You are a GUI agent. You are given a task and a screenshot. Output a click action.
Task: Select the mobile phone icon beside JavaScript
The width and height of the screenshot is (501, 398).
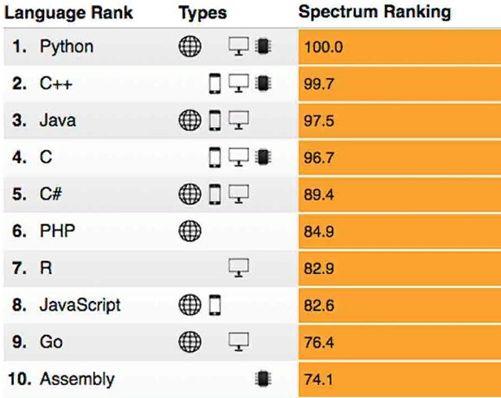pyautogui.click(x=215, y=305)
